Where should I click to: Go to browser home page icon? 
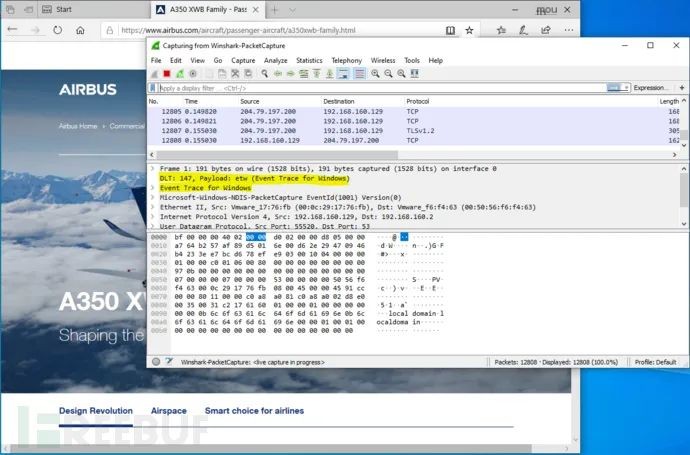[80, 30]
